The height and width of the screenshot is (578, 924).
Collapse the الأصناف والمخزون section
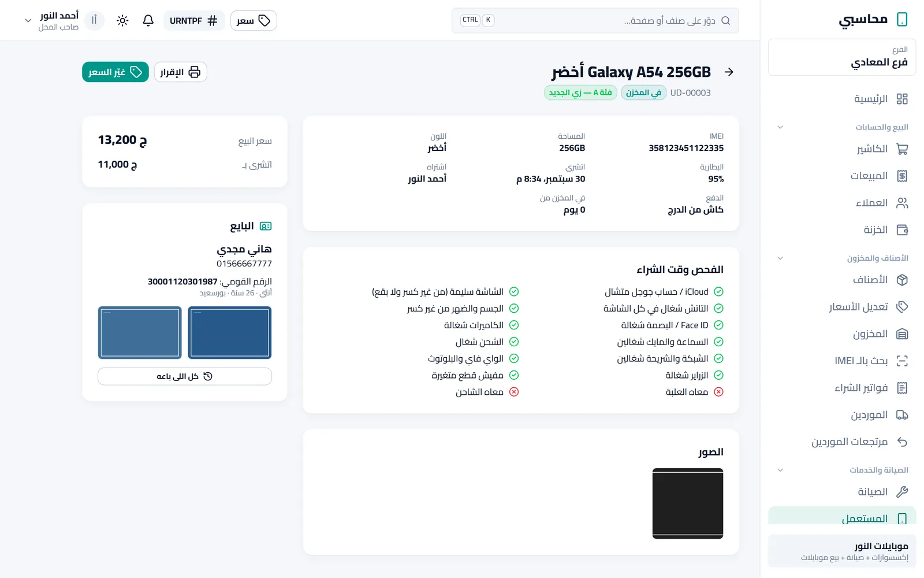click(780, 258)
